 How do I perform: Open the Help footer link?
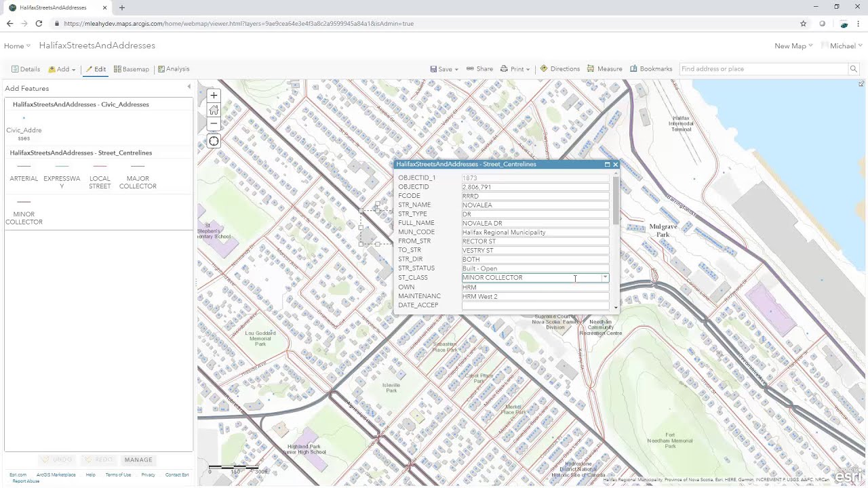tap(91, 474)
